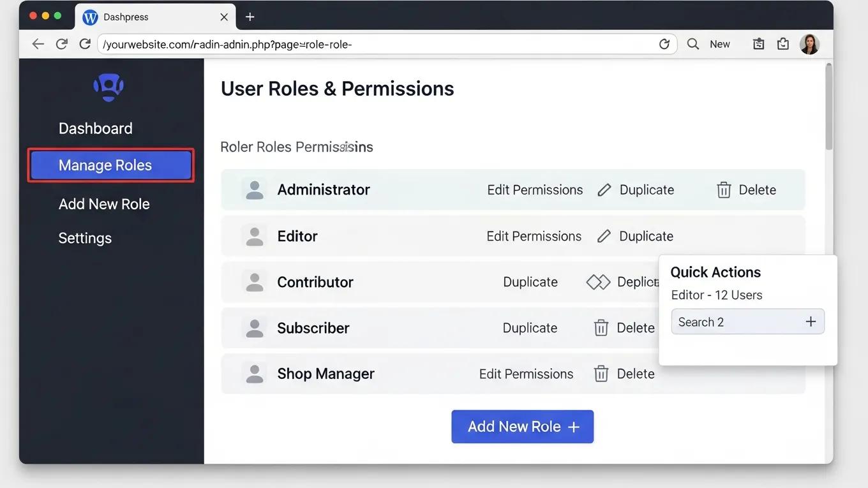This screenshot has height=488, width=868.
Task: Click the plain Duplicate text in Contributor row
Action: click(x=530, y=282)
